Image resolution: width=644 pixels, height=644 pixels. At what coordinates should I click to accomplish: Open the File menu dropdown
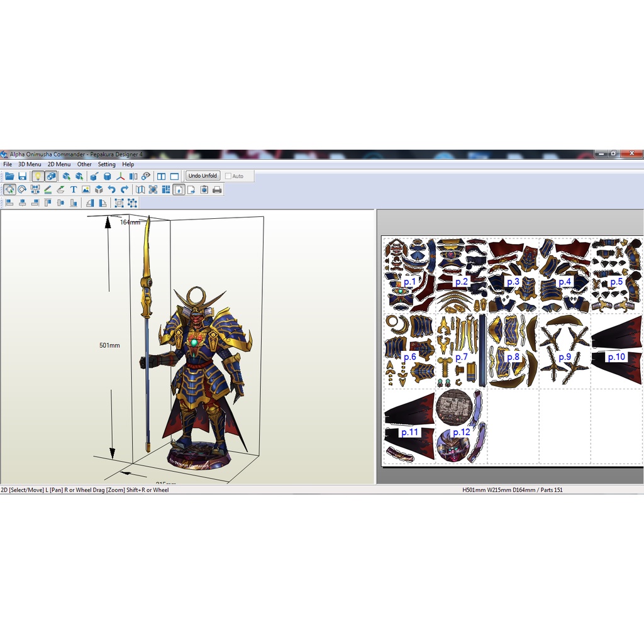[7, 164]
